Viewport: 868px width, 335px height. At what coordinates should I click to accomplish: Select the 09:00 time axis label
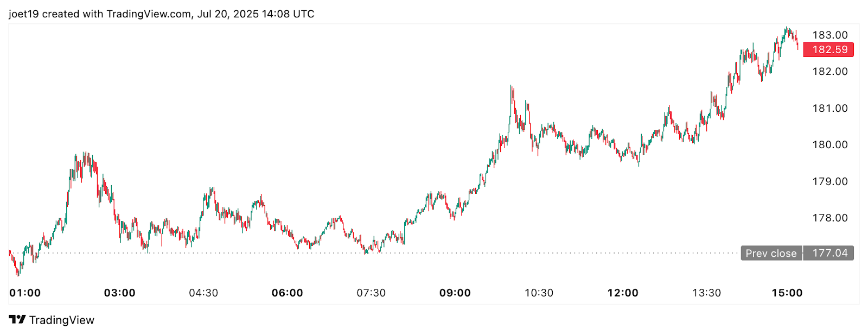click(455, 293)
